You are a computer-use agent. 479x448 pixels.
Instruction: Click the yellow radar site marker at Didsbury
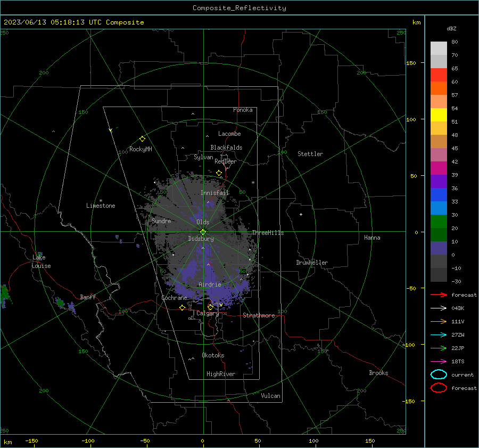point(203,232)
